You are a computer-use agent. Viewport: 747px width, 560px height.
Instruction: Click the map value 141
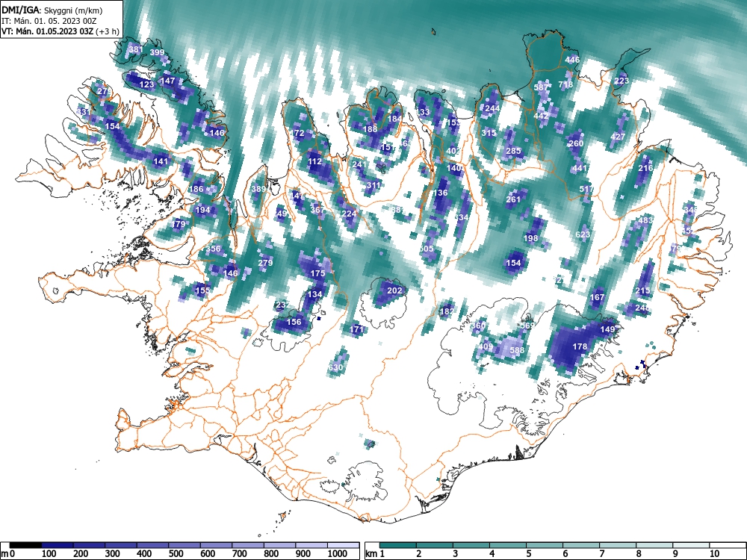[161, 161]
